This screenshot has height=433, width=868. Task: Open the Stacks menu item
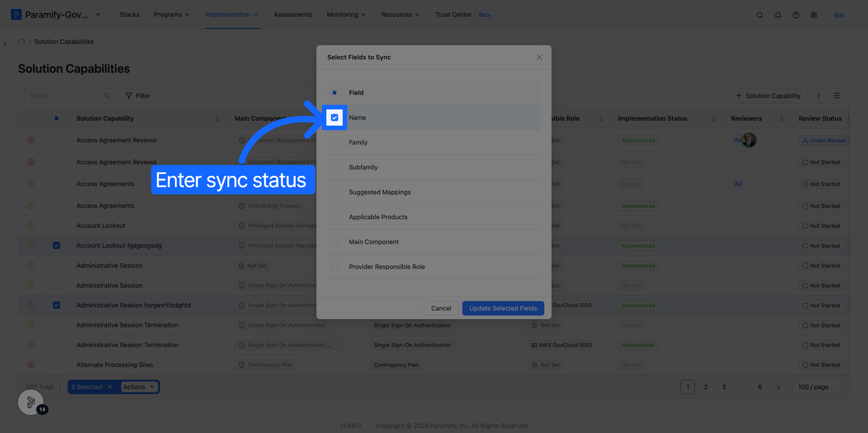[x=129, y=14]
